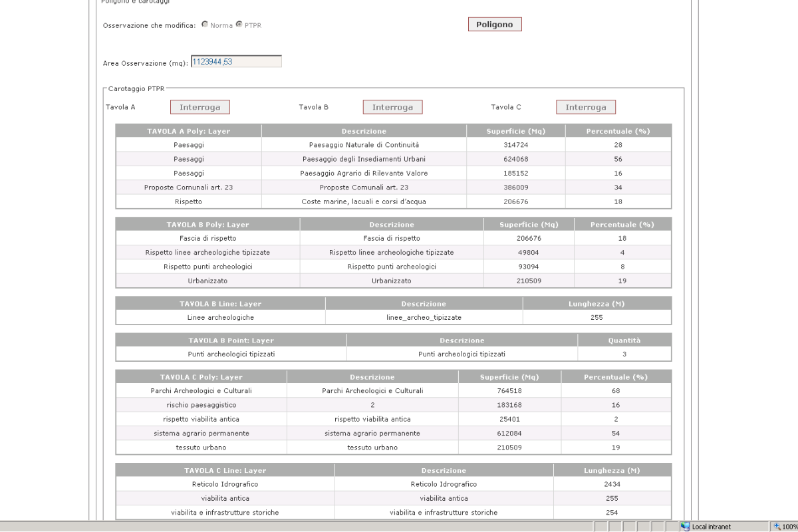
Task: Select the PTPR radio button
Action: (239, 25)
